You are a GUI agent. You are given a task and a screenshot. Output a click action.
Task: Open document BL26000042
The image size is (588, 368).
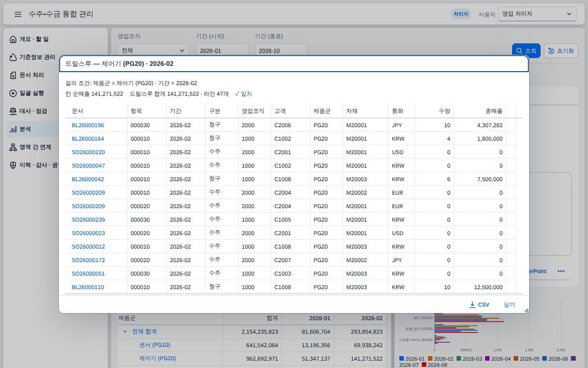click(88, 179)
